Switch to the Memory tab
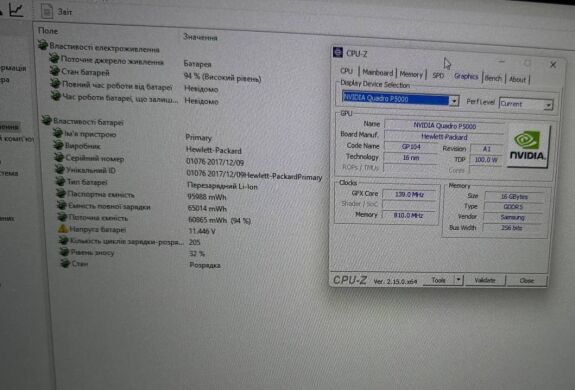Image resolution: width=575 pixels, height=390 pixels. pyautogui.click(x=411, y=74)
